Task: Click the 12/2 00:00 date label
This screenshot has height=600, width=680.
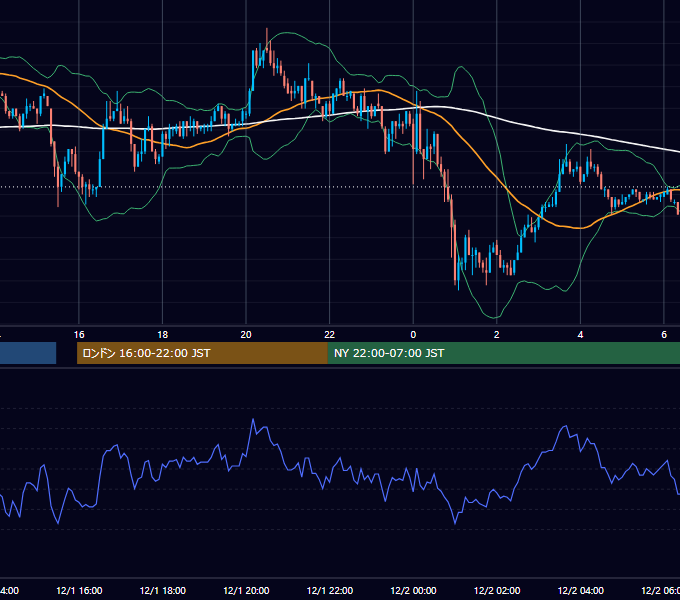Action: pos(413,591)
